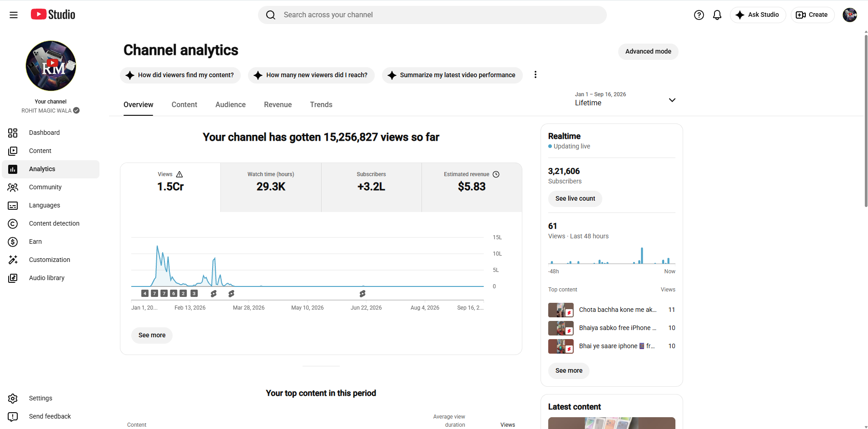The image size is (868, 429).
Task: Ask 'How did viewers find my content?'
Action: pos(180,75)
